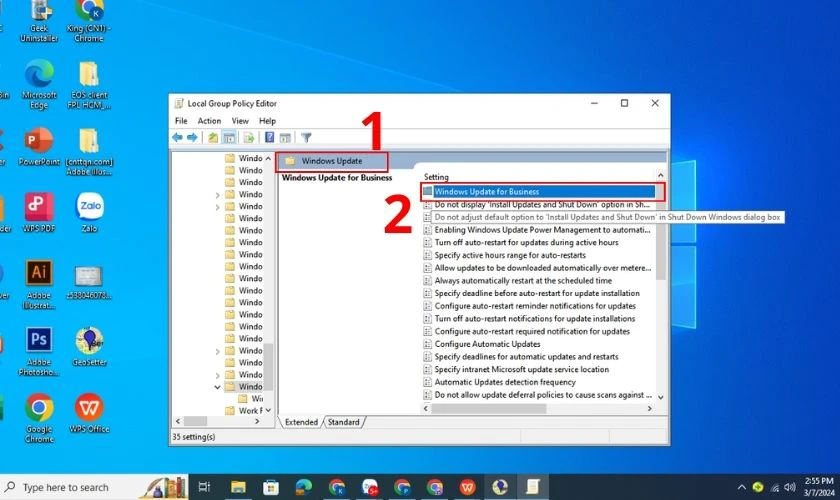Viewport: 840px width, 500px height.
Task: Launch WPS Office from the desktop
Action: pos(89,413)
